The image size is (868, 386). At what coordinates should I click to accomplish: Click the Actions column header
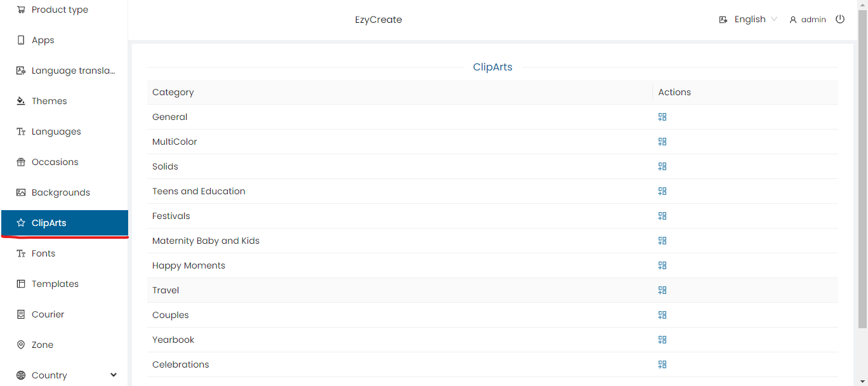click(674, 92)
